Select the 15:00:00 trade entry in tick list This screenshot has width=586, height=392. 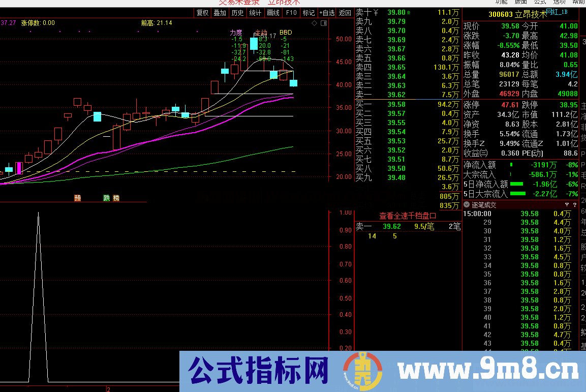click(476, 214)
